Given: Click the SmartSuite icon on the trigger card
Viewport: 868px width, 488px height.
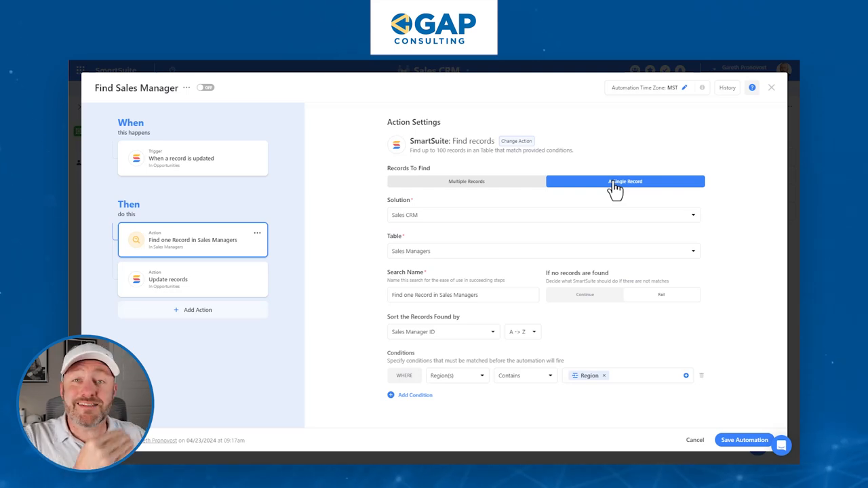Looking at the screenshot, I should 136,158.
